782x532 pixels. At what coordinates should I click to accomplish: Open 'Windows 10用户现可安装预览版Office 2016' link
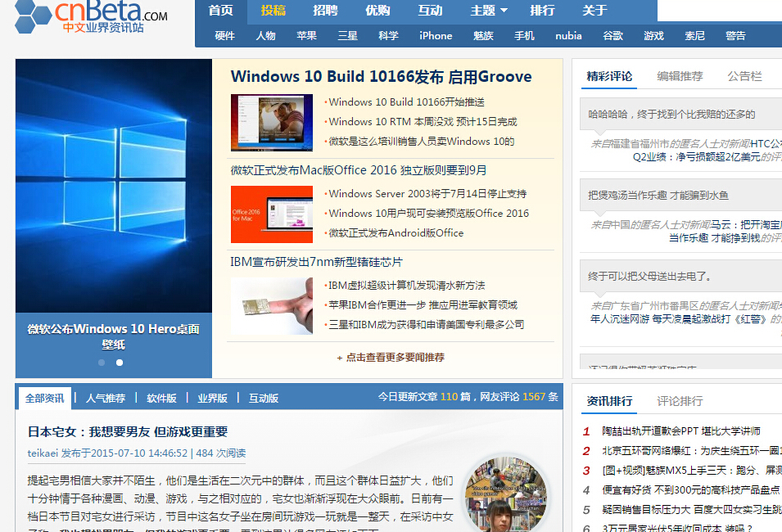coord(429,214)
